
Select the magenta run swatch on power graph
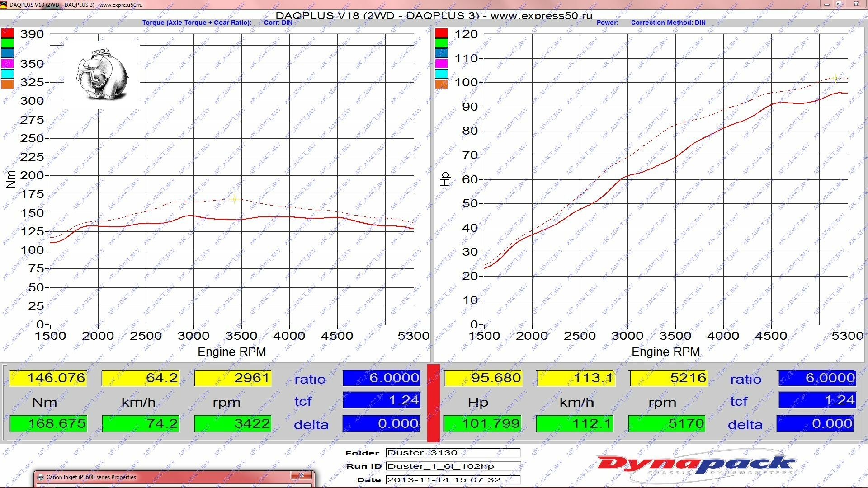click(x=441, y=63)
